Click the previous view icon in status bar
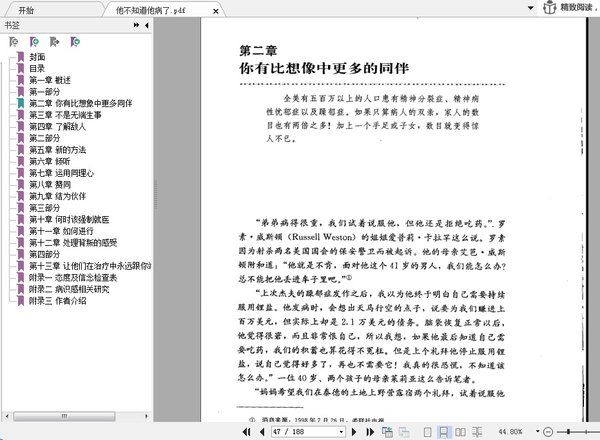Viewport: 600px width, 440px height. tap(387, 432)
